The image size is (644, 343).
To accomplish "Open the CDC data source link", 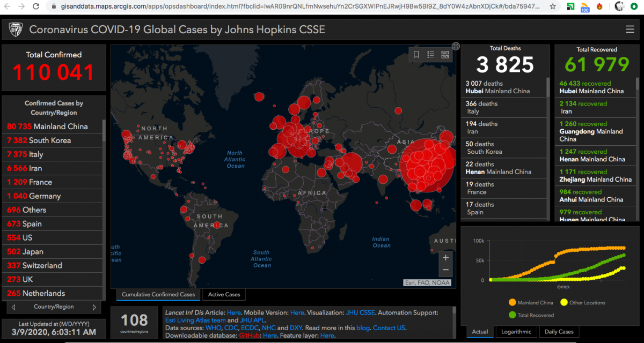I will pyautogui.click(x=231, y=327).
